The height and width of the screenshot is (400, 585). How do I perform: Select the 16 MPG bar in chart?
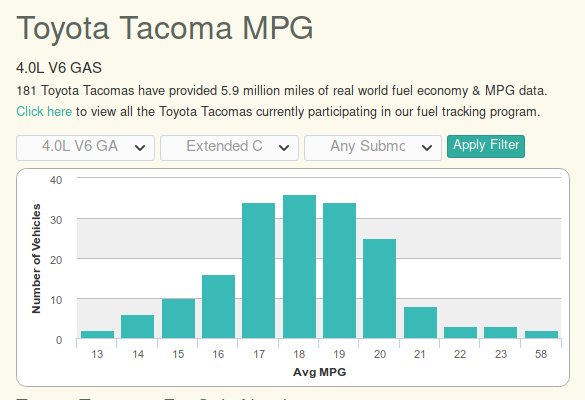click(x=219, y=307)
